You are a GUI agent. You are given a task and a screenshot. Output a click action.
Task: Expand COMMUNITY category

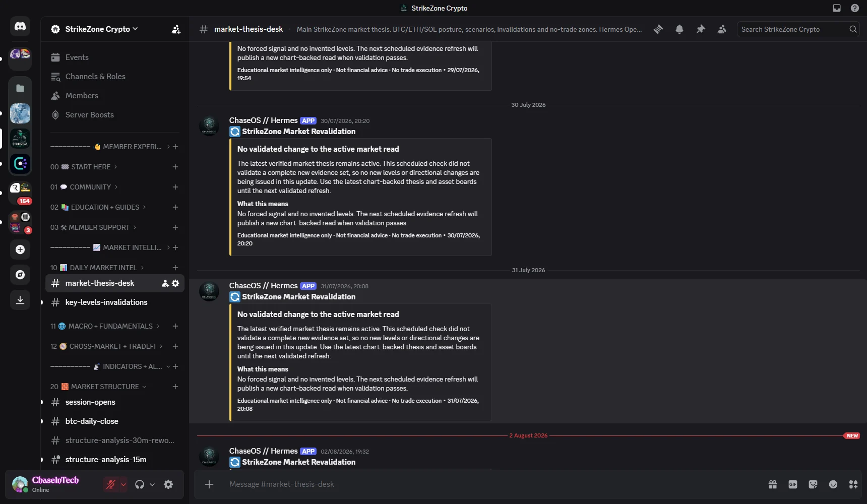pos(84,187)
